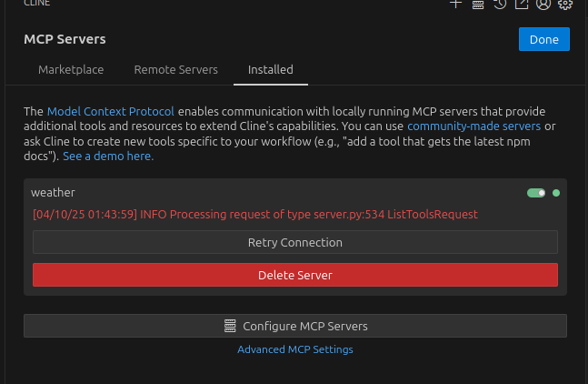Delete the weather server
Screen dimensions: 588x384
pos(294,275)
